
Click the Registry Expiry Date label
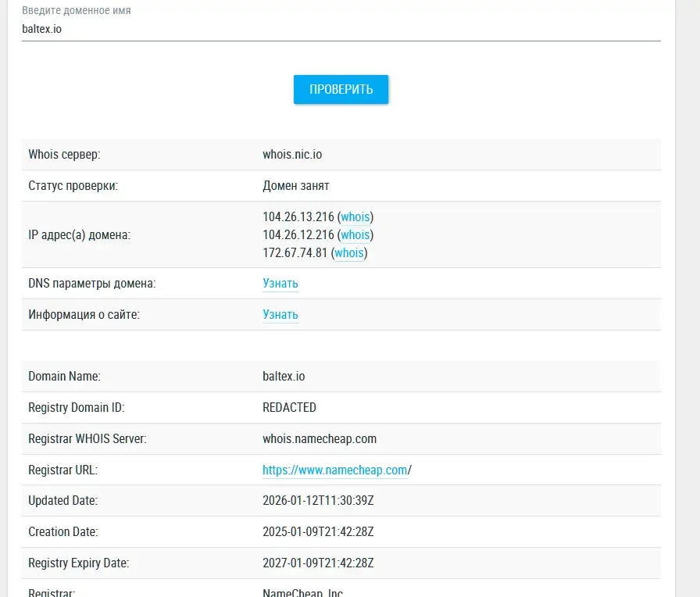coord(79,563)
